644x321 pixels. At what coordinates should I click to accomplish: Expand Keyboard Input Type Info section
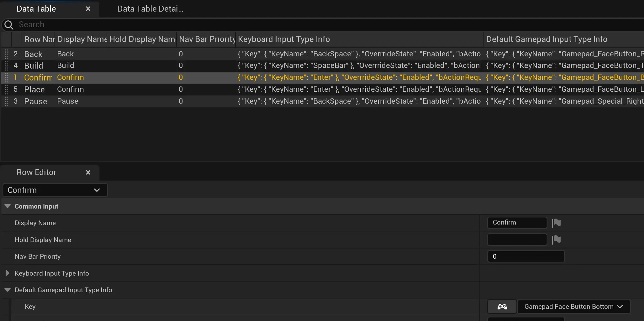click(8, 273)
